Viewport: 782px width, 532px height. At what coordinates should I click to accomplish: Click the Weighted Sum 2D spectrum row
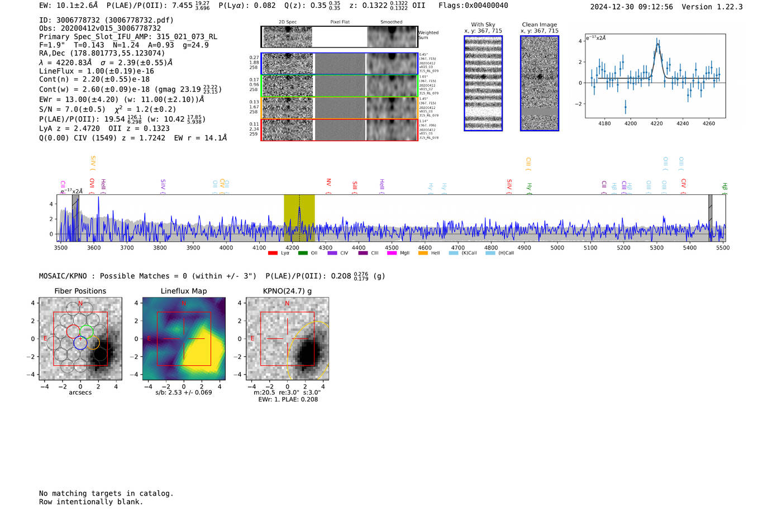(340, 37)
